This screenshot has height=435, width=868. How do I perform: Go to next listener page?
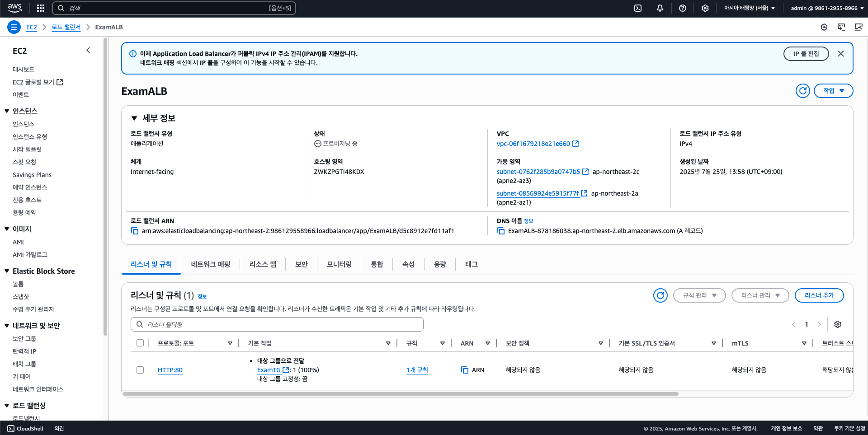(x=819, y=324)
